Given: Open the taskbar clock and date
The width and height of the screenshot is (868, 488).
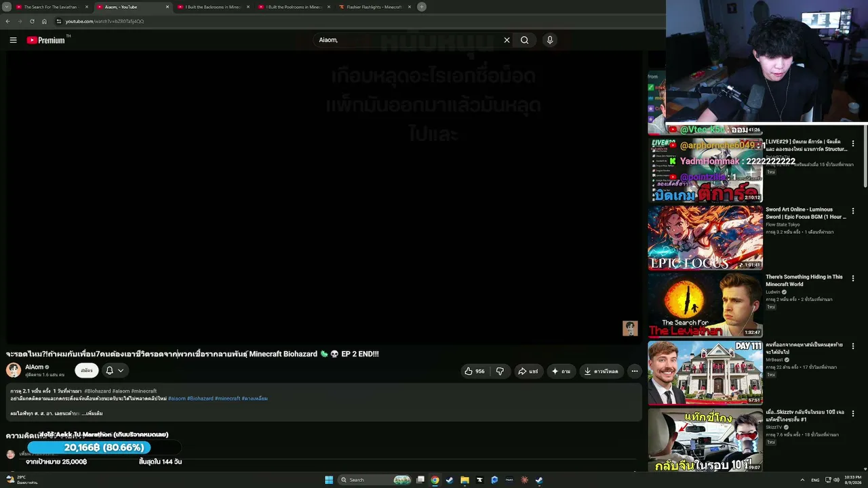Looking at the screenshot, I should pos(852,480).
